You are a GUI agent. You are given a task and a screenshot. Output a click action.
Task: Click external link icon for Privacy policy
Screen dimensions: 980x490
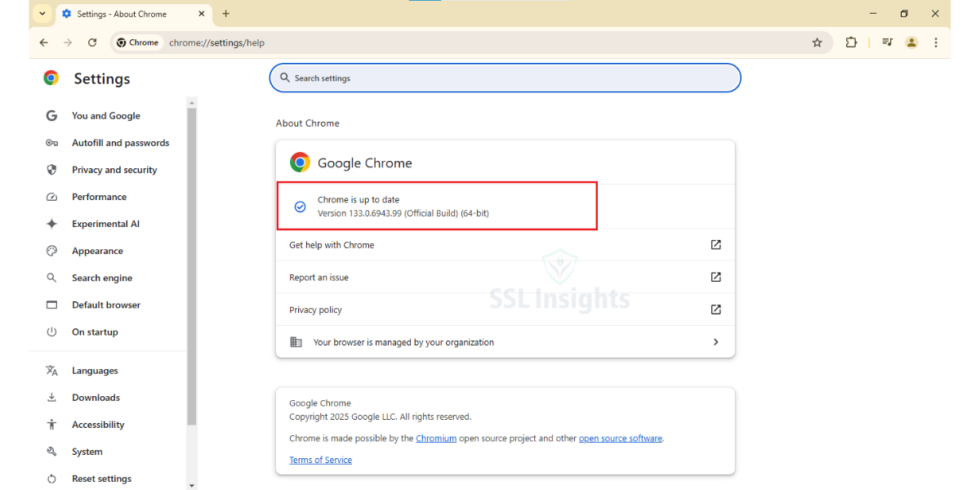coord(716,310)
